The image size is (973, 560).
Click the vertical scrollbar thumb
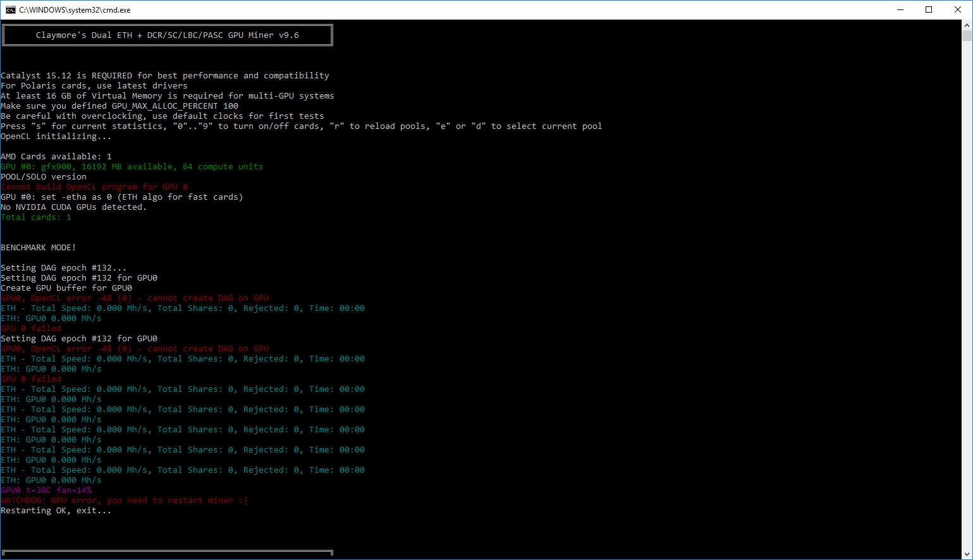[x=967, y=35]
